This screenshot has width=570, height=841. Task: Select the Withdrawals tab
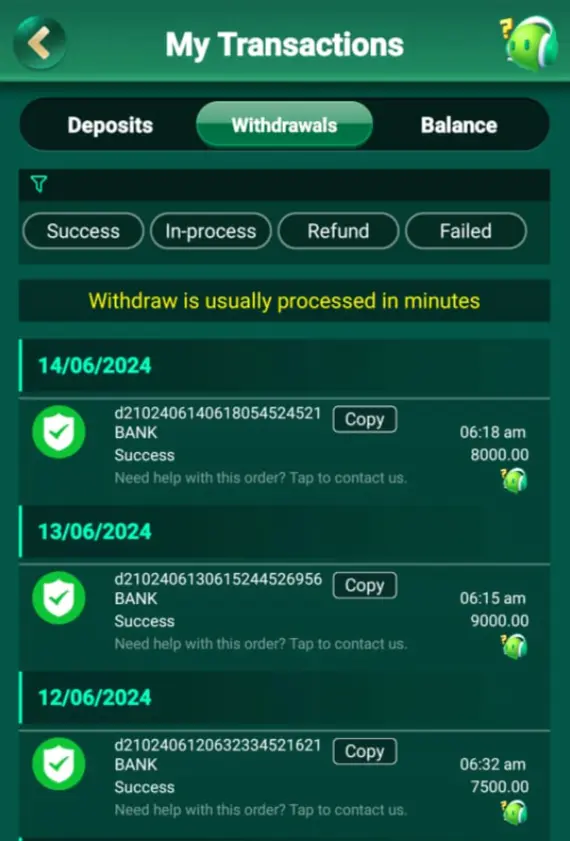pyautogui.click(x=284, y=124)
